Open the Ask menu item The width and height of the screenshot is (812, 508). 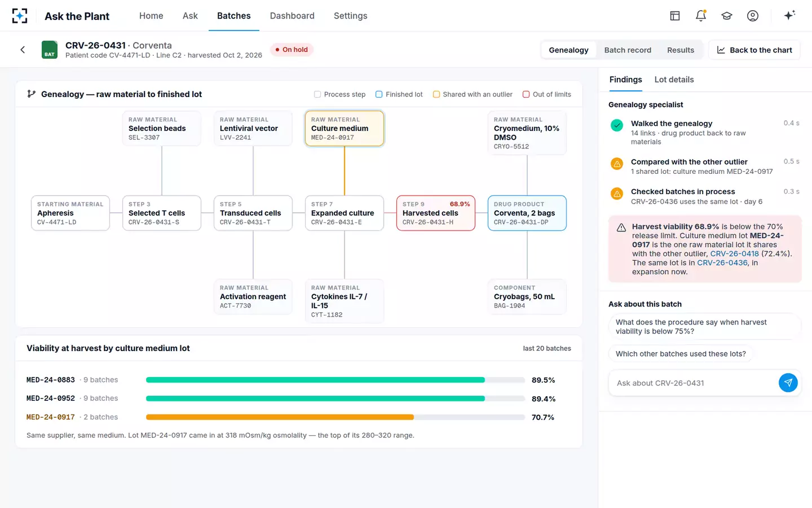click(190, 16)
